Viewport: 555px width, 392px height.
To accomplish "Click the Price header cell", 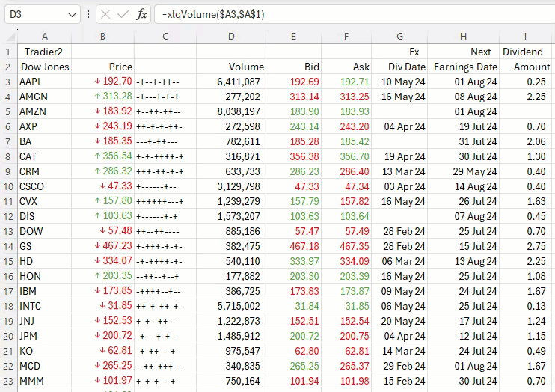I will coord(102,67).
